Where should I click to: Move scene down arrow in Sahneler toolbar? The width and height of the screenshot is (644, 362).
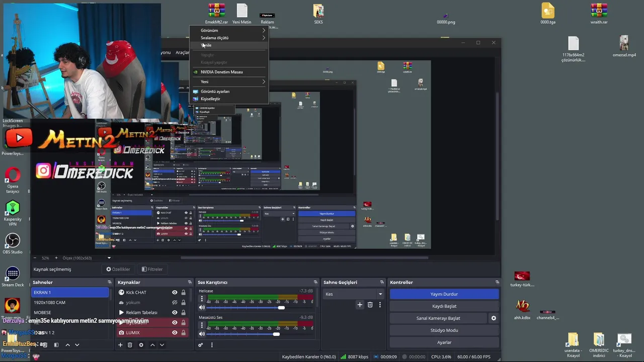(77, 345)
